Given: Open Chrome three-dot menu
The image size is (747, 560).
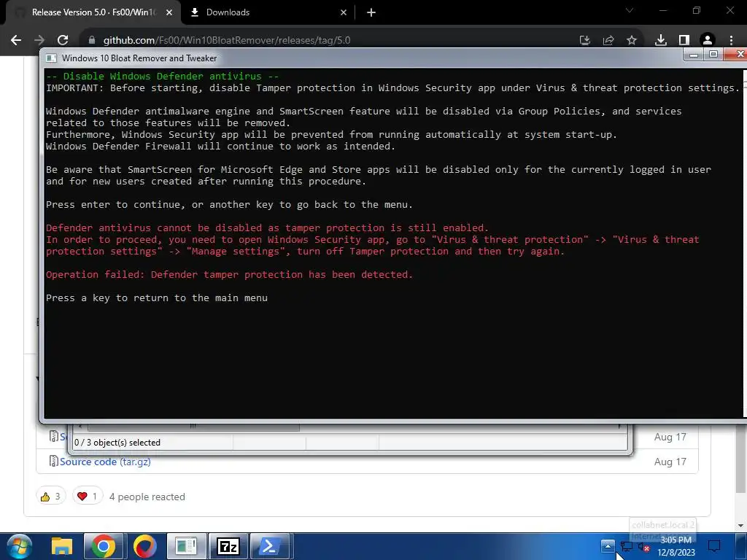Looking at the screenshot, I should tap(731, 40).
